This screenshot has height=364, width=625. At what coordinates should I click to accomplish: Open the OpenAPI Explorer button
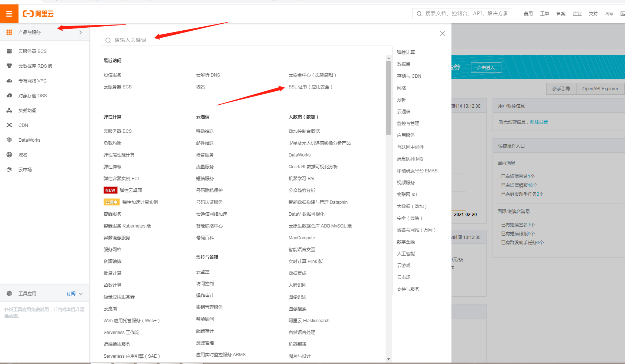tap(600, 89)
